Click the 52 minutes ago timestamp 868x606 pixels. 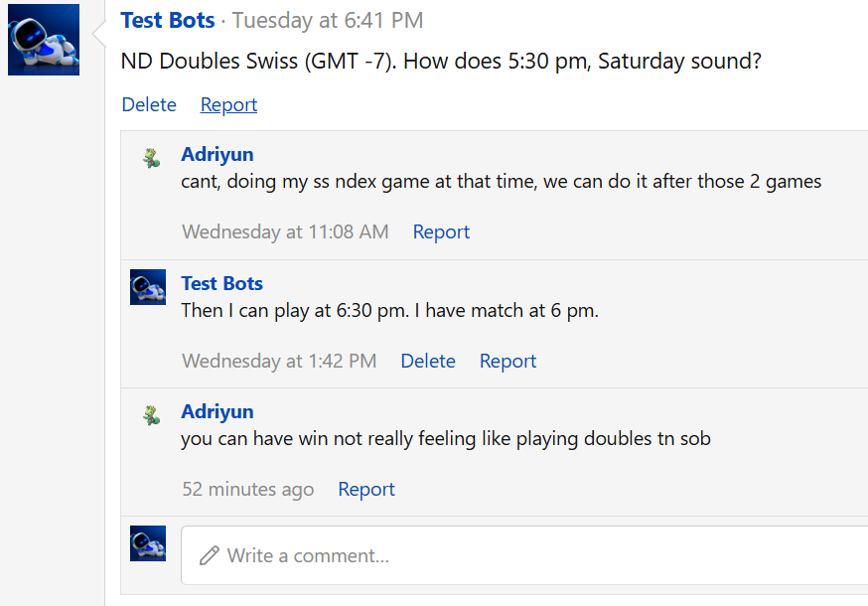pyautogui.click(x=248, y=489)
